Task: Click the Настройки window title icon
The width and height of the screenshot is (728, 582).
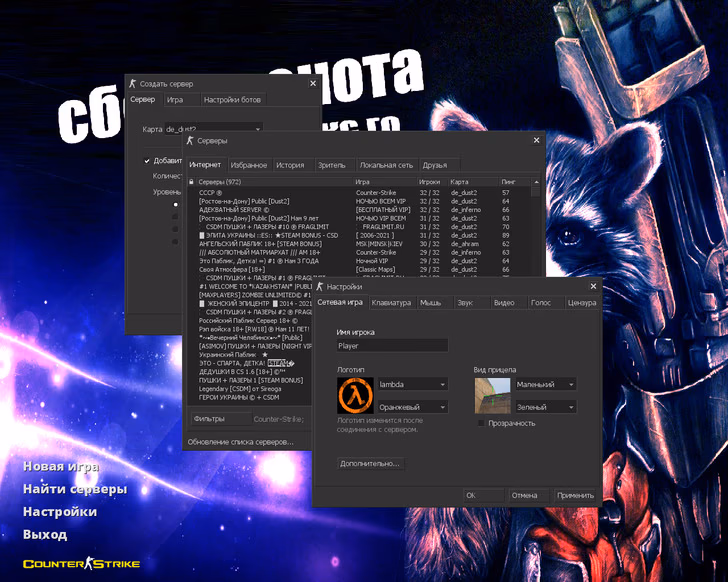Action: coord(320,286)
